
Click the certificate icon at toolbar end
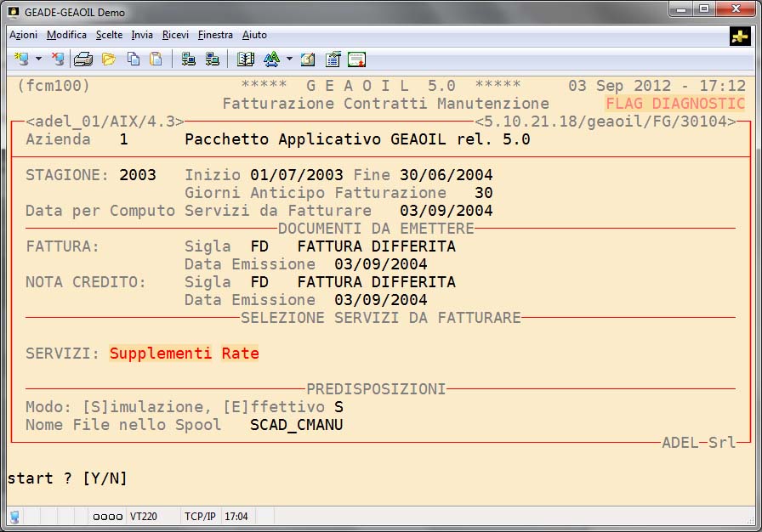(x=356, y=59)
